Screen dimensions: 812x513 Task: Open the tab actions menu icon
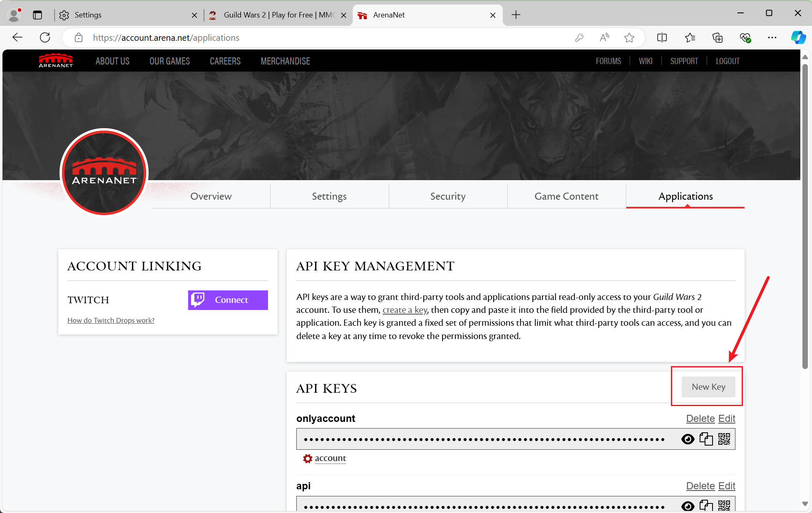37,15
